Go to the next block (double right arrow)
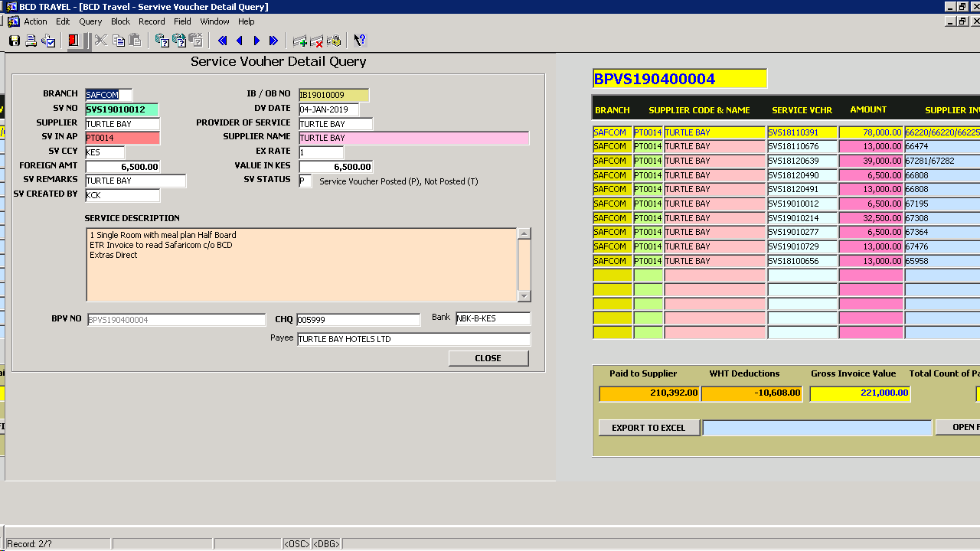The width and height of the screenshot is (980, 551). tap(273, 41)
